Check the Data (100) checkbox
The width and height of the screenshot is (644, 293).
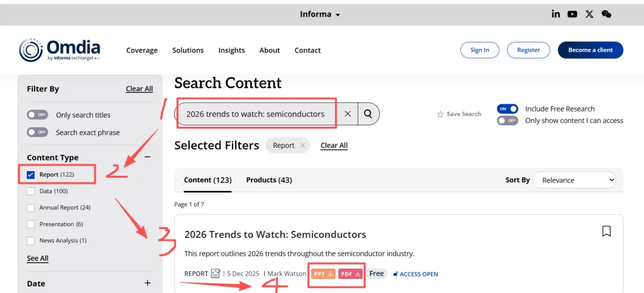[x=31, y=191]
